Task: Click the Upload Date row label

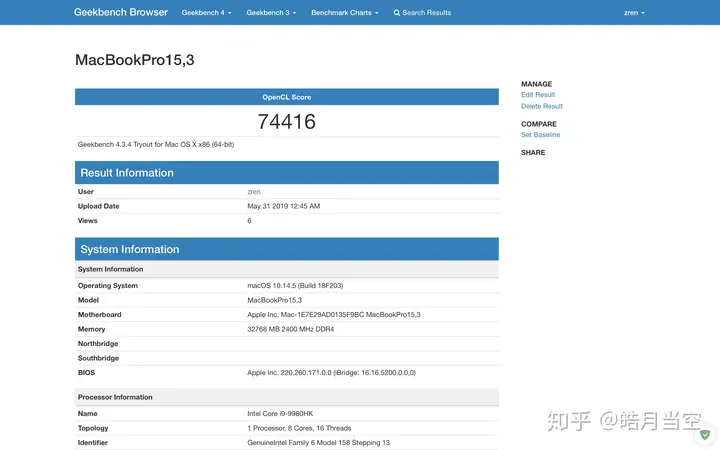Action: point(98,206)
